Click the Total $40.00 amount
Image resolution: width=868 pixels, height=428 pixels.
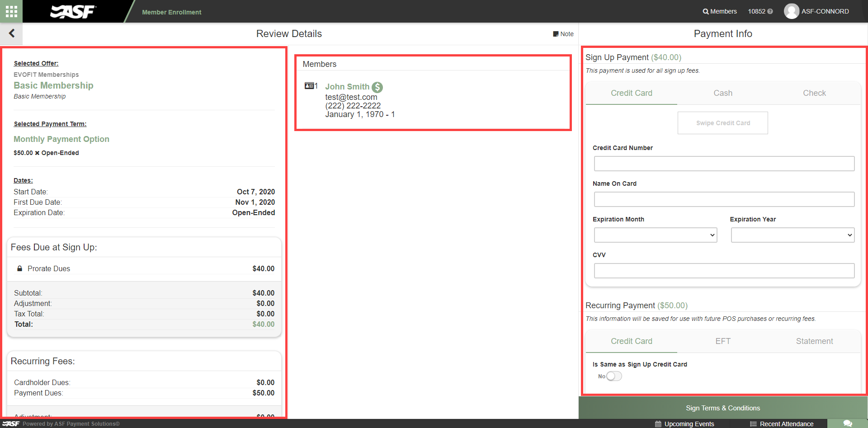[264, 324]
